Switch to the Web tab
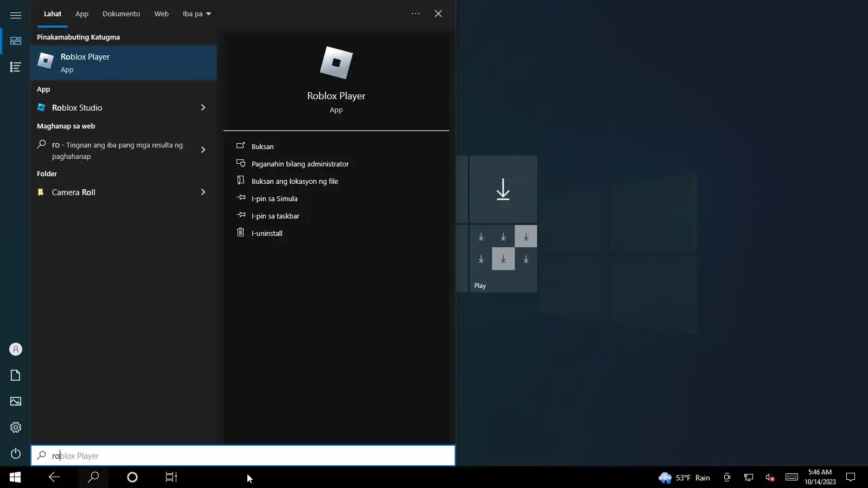Viewport: 868px width, 488px height. 162,14
